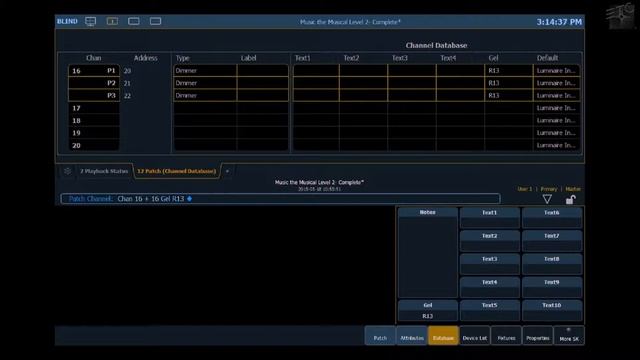Click the User 1 status label
The height and width of the screenshot is (360, 640).
point(525,189)
